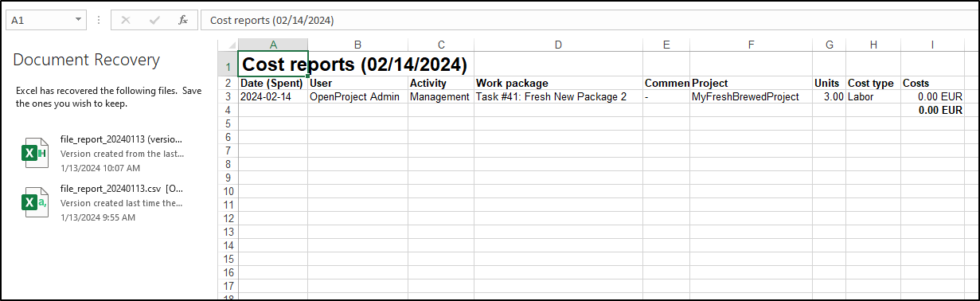Screen dimensions: 980x301
Task: Select row 3 header
Action: (228, 97)
